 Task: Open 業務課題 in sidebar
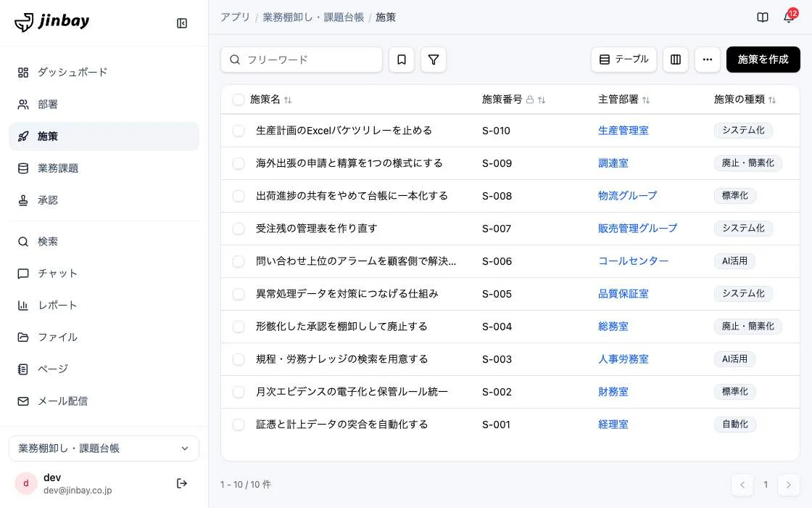pyautogui.click(x=104, y=168)
